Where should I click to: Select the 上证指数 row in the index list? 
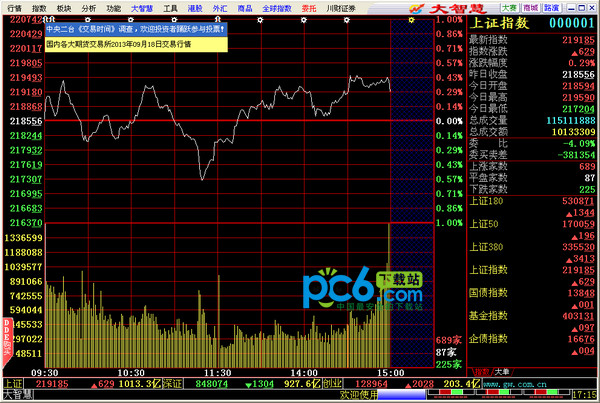[x=532, y=276]
